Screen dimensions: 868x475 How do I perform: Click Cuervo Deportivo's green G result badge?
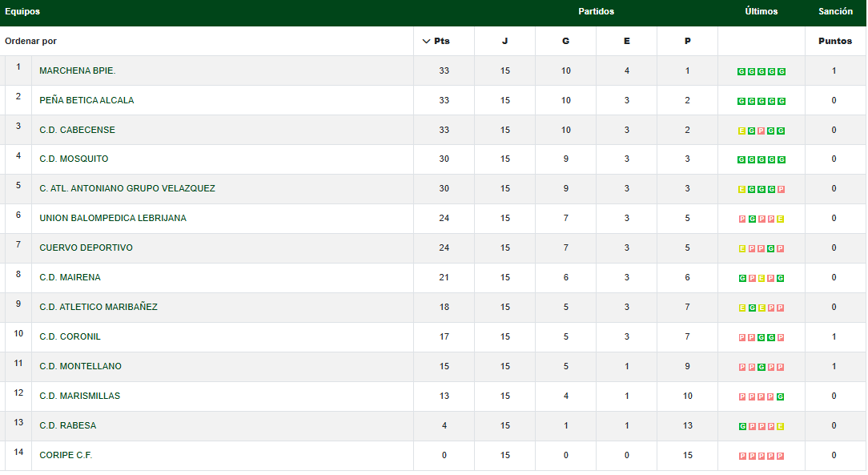pos(771,249)
